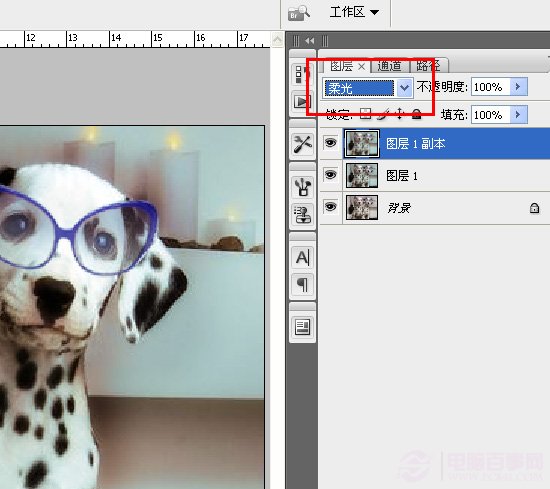
Task: Hide the 背景 layer
Action: tap(330, 206)
